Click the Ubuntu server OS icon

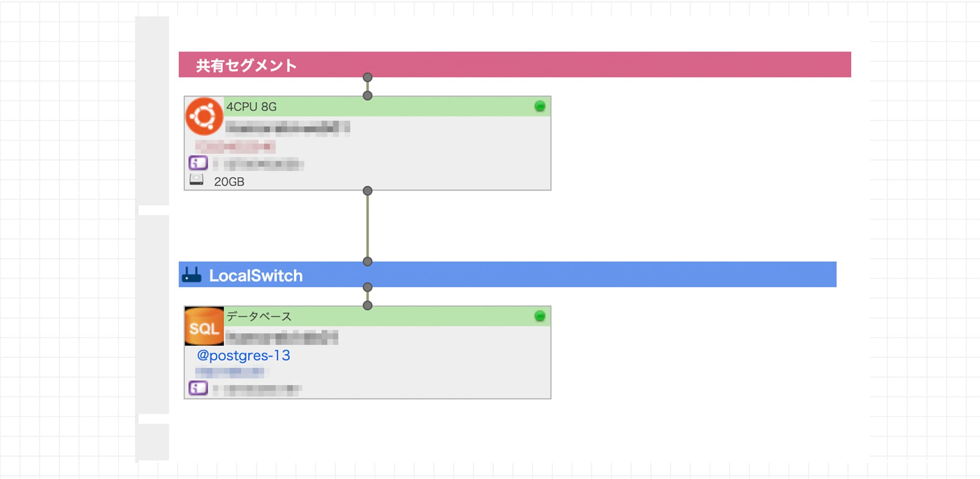click(204, 116)
